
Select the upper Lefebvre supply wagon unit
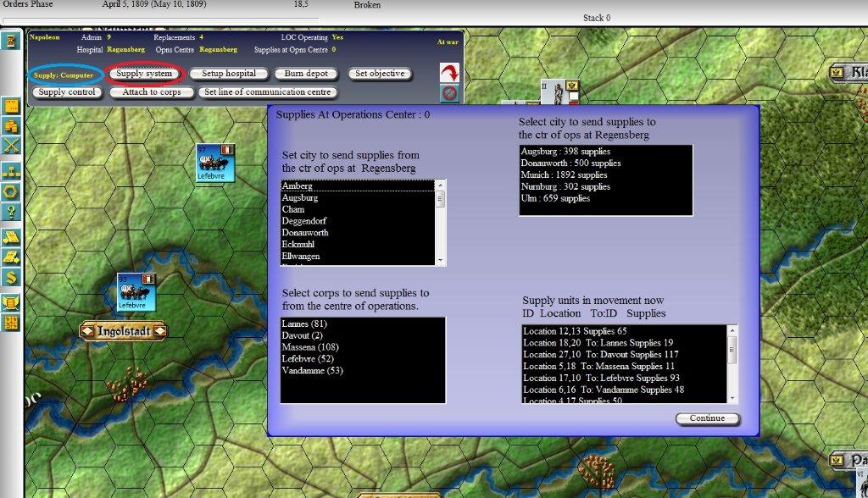click(x=215, y=163)
